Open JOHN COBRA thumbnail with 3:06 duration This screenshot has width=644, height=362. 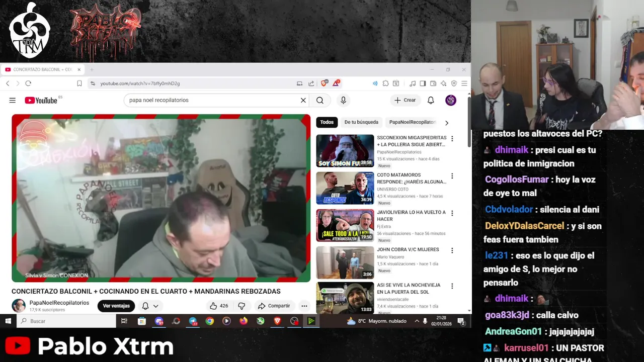345,262
